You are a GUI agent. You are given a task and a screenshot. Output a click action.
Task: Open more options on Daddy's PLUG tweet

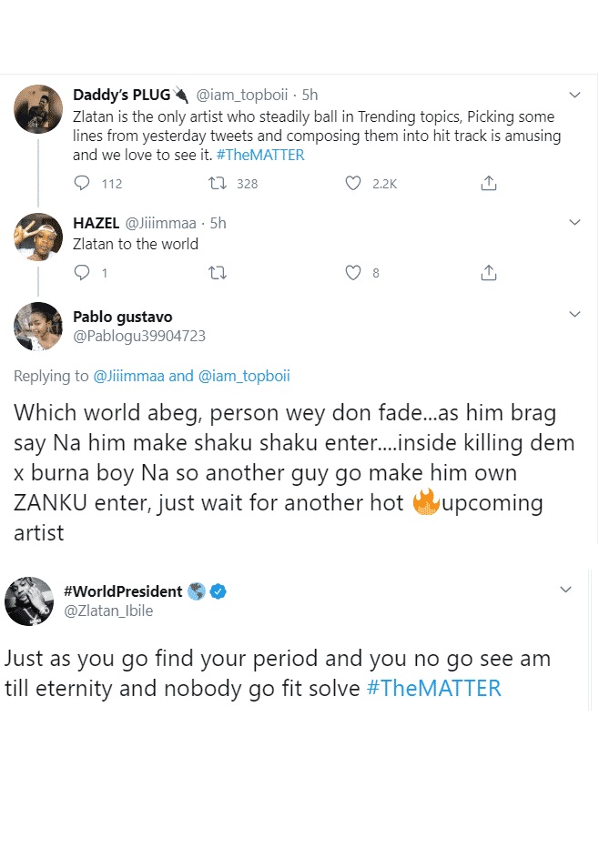click(574, 95)
